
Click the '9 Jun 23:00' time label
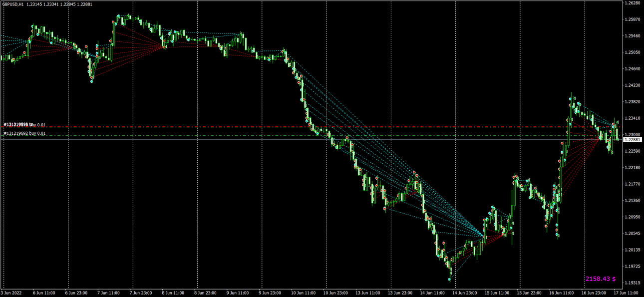(x=270, y=293)
